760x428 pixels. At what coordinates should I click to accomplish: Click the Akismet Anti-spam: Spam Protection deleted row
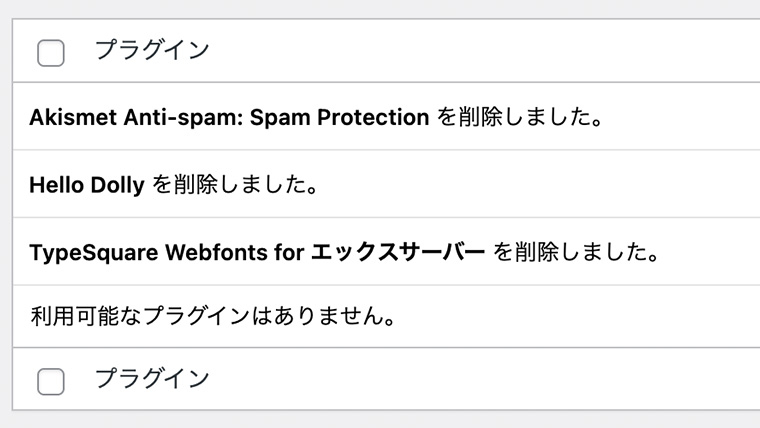point(380,117)
